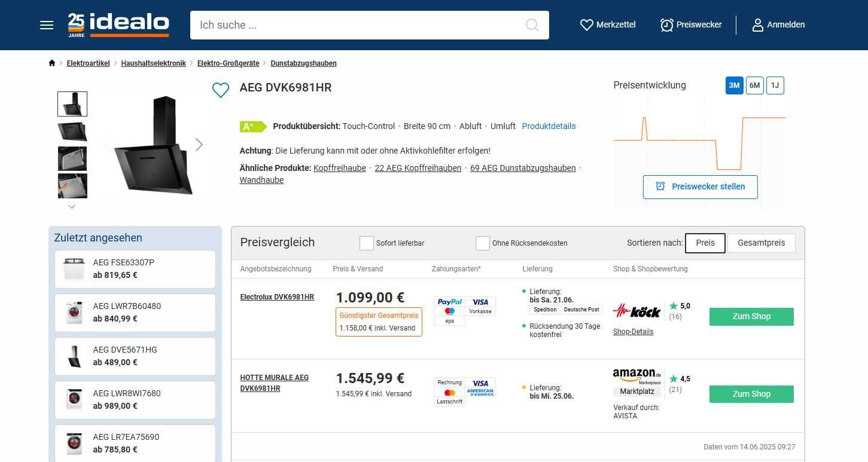The image size is (868, 462).
Task: Select the first product thumbnail
Action: coord(72,104)
